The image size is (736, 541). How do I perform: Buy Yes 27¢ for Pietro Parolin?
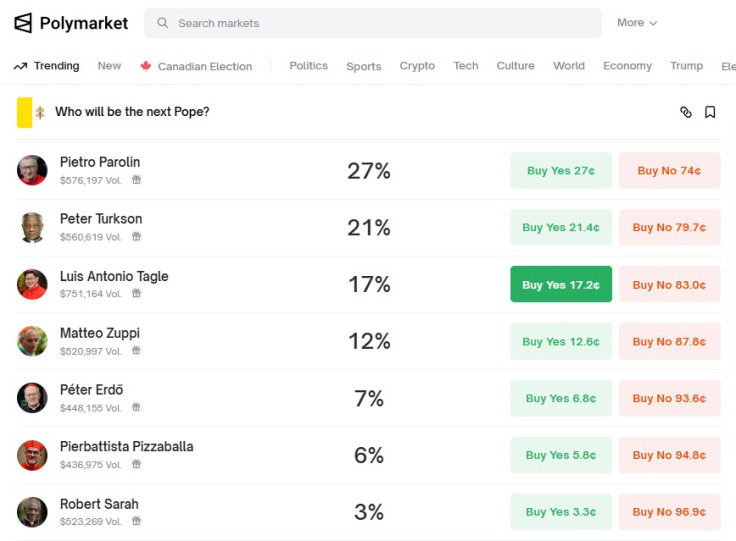click(x=561, y=170)
